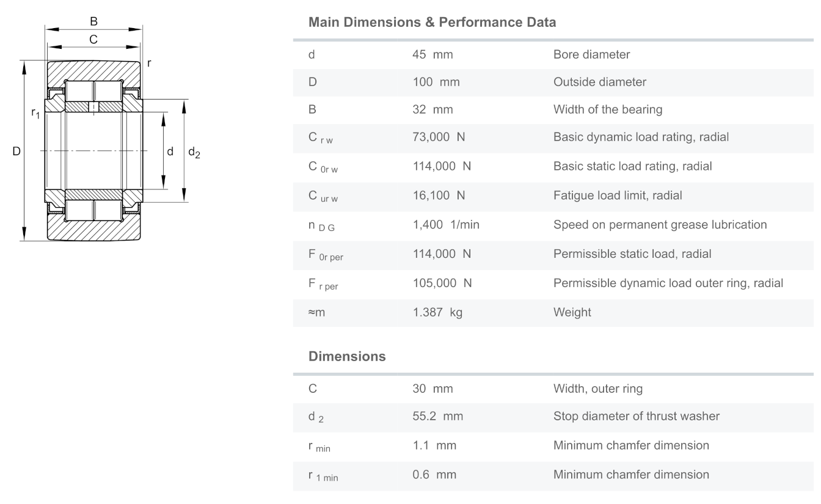Select the r 1 min value 0.6 mm
The height and width of the screenshot is (504, 821).
(434, 474)
